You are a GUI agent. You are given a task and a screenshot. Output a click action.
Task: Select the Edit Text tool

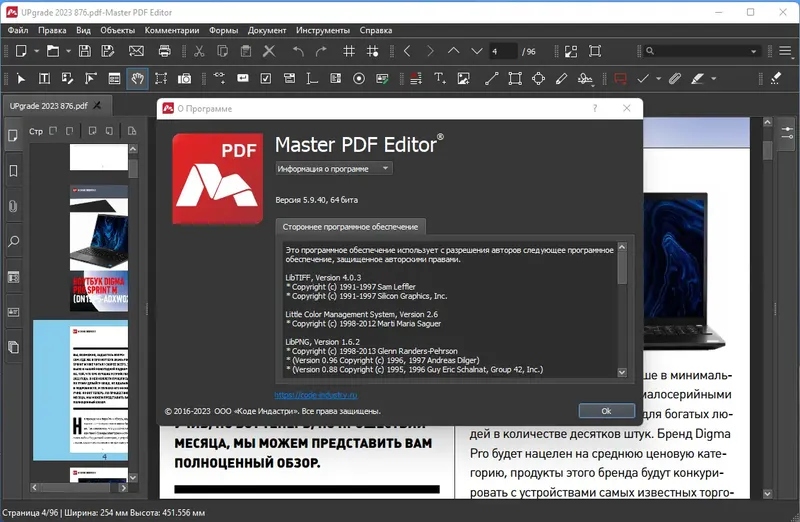(44, 79)
